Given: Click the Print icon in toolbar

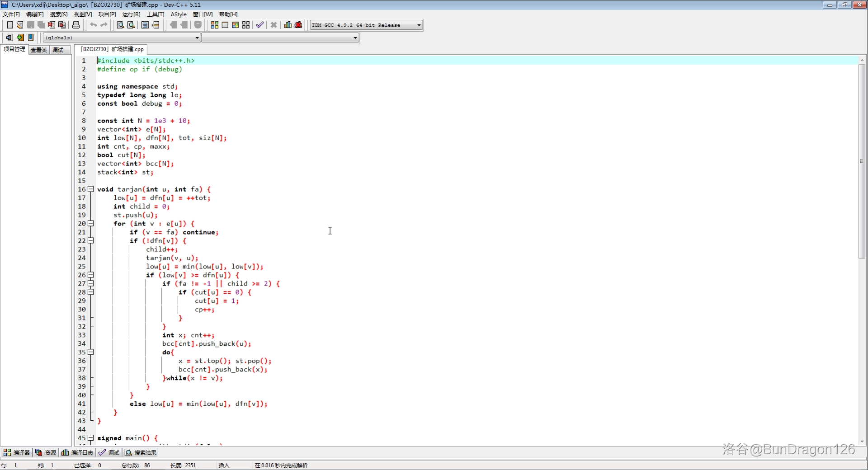Looking at the screenshot, I should pyautogui.click(x=76, y=25).
